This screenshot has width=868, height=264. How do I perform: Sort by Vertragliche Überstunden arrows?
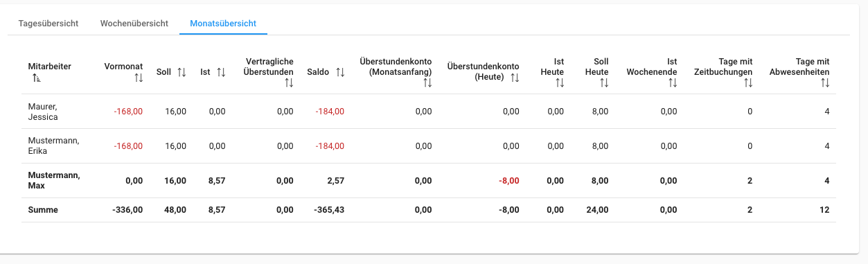289,83
